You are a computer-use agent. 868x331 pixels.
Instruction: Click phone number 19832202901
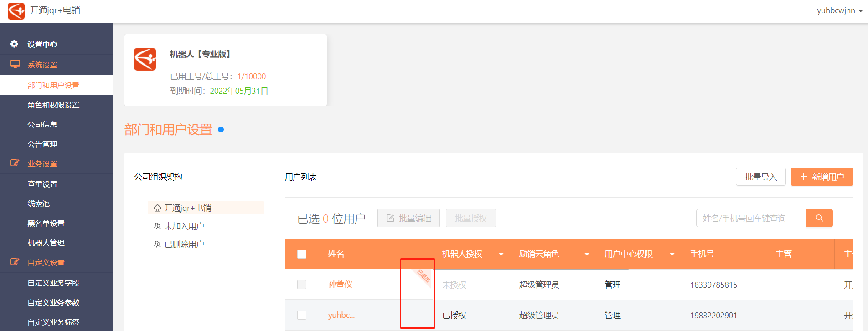pos(713,316)
